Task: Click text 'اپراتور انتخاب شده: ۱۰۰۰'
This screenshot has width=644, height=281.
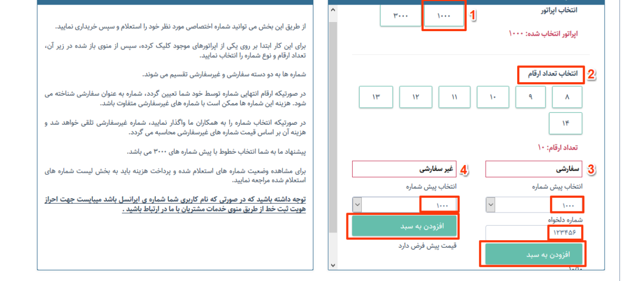Action: [543, 34]
